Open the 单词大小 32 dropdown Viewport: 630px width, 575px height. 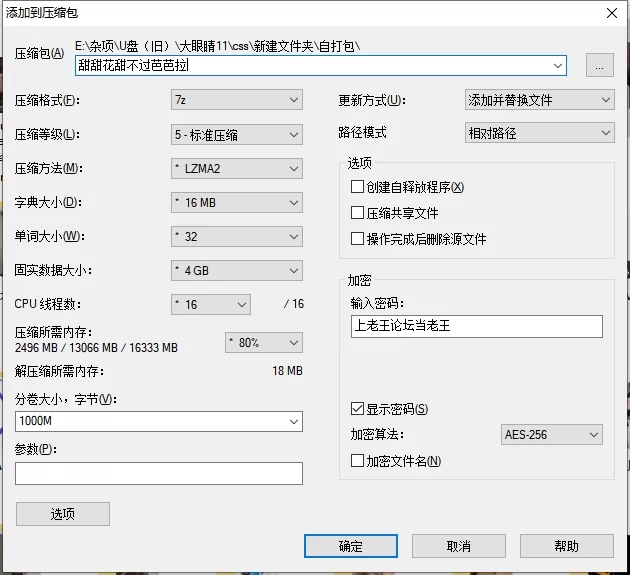pyautogui.click(x=237, y=237)
